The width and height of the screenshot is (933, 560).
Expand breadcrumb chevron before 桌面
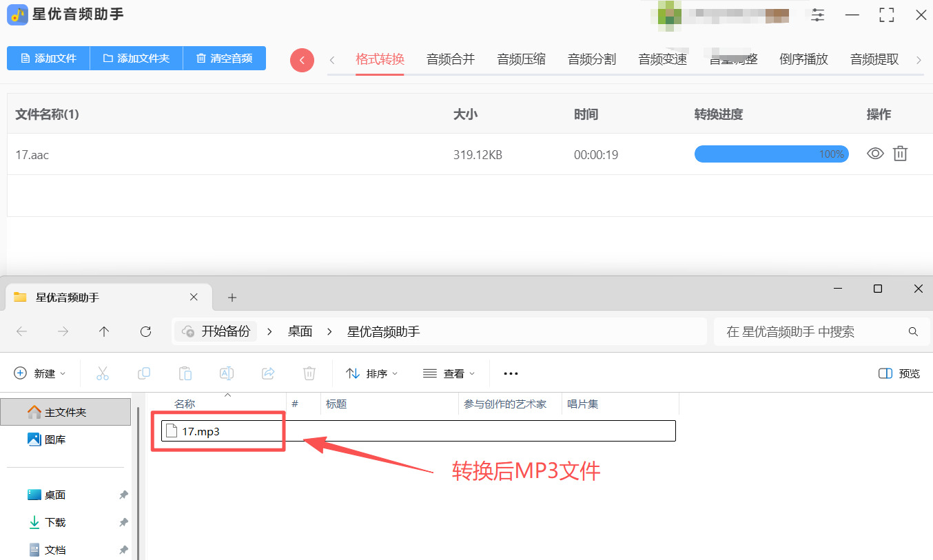270,331
